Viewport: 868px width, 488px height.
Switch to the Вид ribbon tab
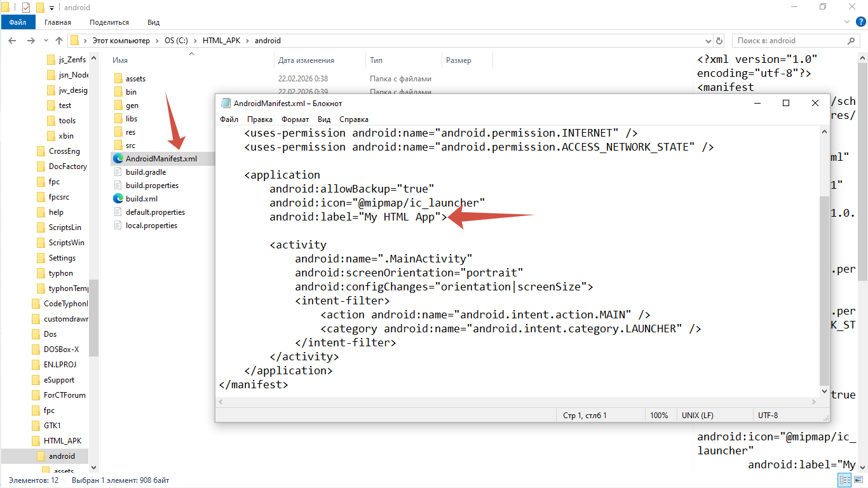[153, 22]
